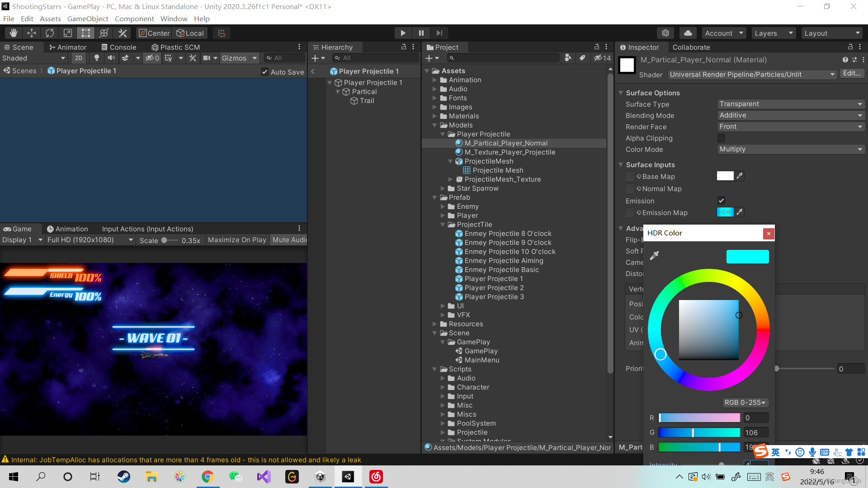Close the HDR Color window
This screenshot has width=868, height=488.
coord(769,233)
